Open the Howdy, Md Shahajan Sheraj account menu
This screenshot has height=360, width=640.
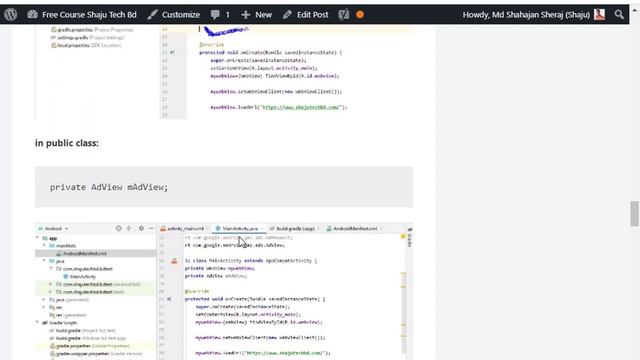point(533,15)
